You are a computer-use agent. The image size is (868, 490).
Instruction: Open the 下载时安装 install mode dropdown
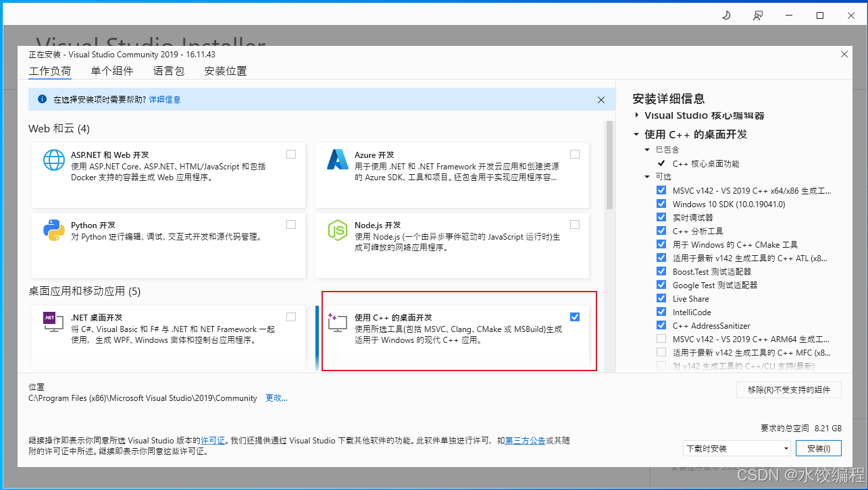736,448
